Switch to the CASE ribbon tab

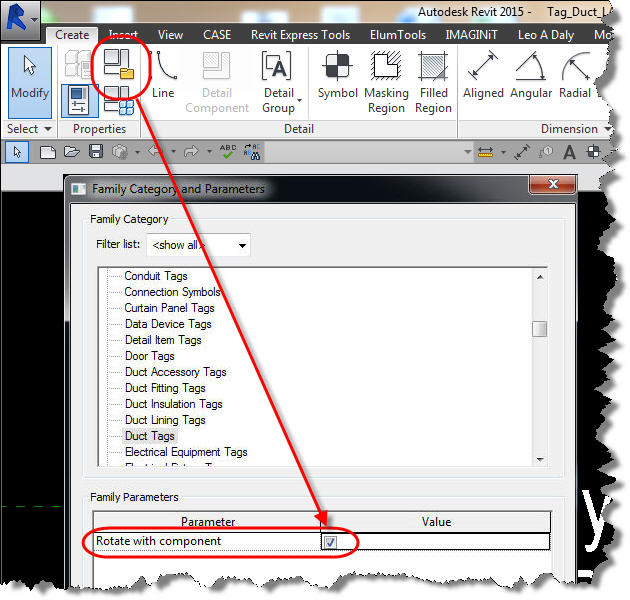coord(217,35)
